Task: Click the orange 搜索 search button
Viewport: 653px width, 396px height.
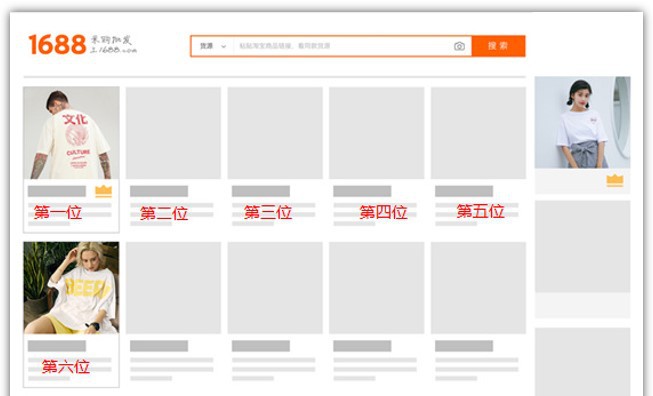Action: (x=498, y=46)
